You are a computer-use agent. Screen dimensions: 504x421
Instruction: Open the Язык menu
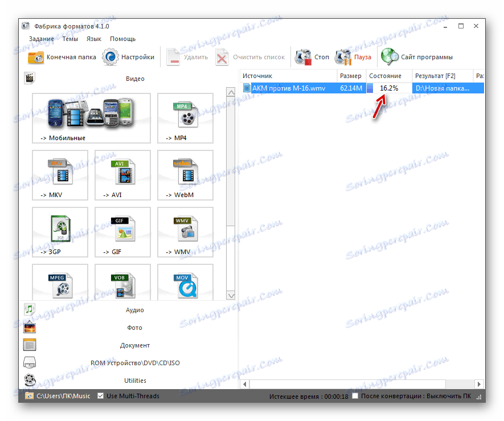click(94, 39)
